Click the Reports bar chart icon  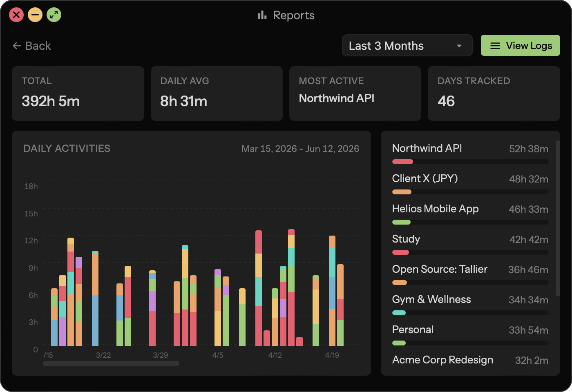pos(262,15)
